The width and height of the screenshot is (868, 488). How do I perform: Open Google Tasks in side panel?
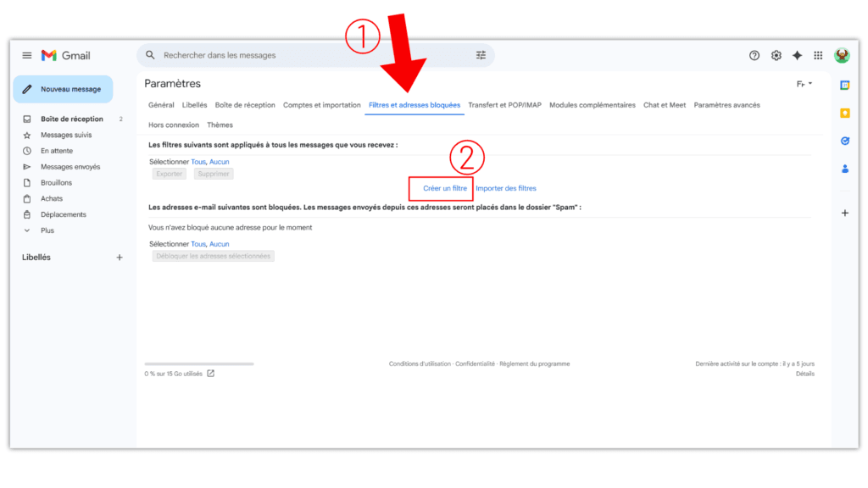click(x=844, y=141)
